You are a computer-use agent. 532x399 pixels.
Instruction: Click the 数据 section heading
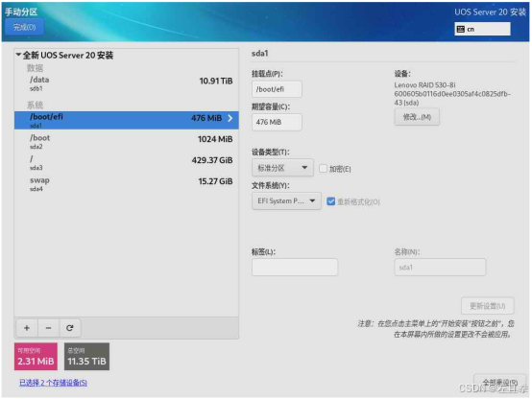35,68
